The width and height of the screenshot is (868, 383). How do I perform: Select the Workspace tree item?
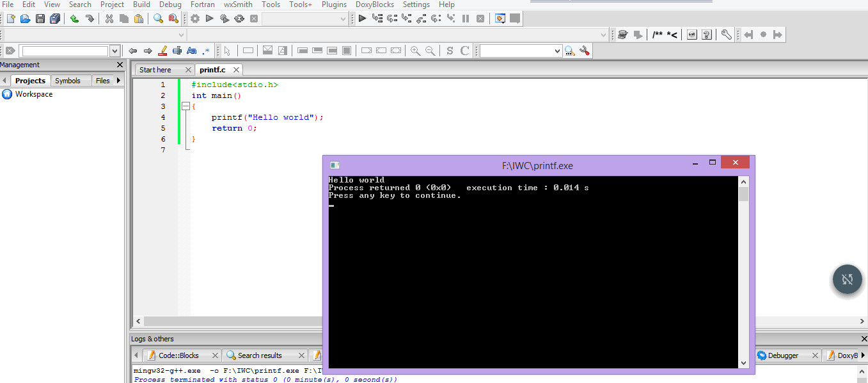pyautogui.click(x=34, y=94)
